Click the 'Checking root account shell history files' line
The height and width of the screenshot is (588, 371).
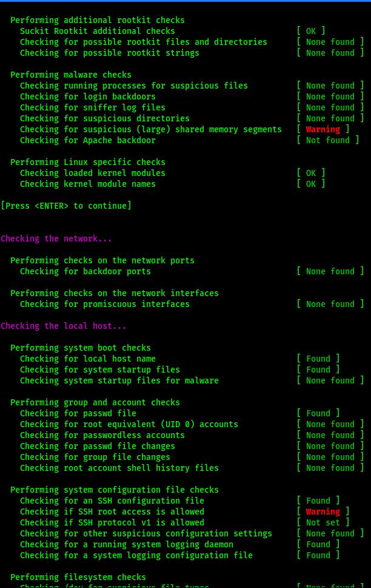pos(119,468)
